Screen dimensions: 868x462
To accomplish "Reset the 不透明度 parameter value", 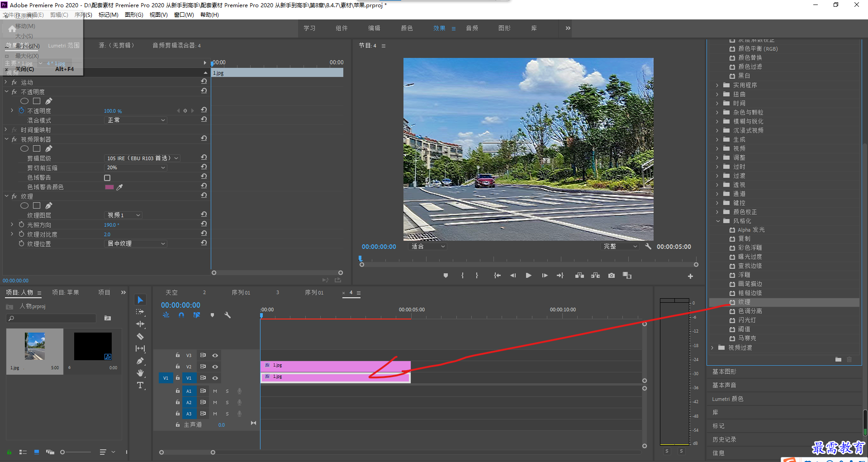I will 204,110.
